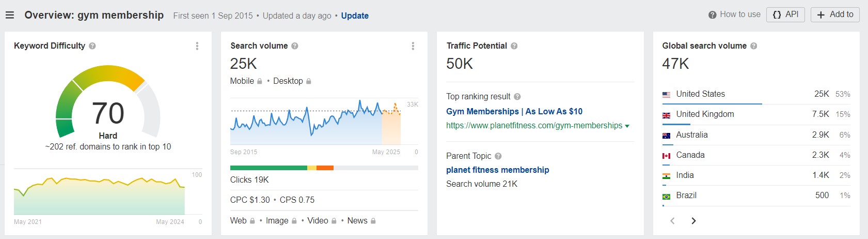Viewport: 868px width, 239px height.
Task: Click the Add to button
Action: point(835,14)
